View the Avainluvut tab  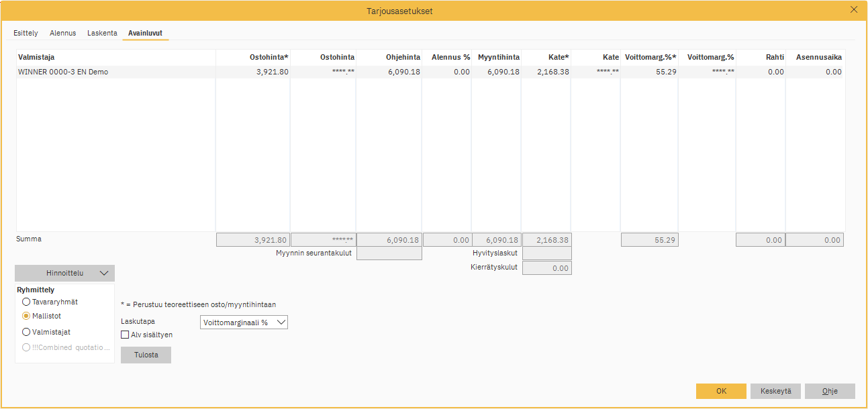click(145, 33)
